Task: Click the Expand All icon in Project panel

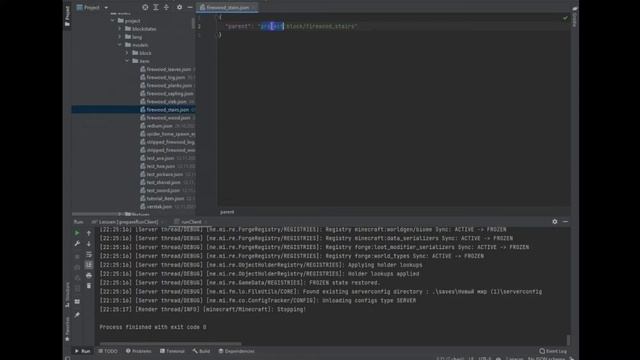Action: [x=156, y=7]
